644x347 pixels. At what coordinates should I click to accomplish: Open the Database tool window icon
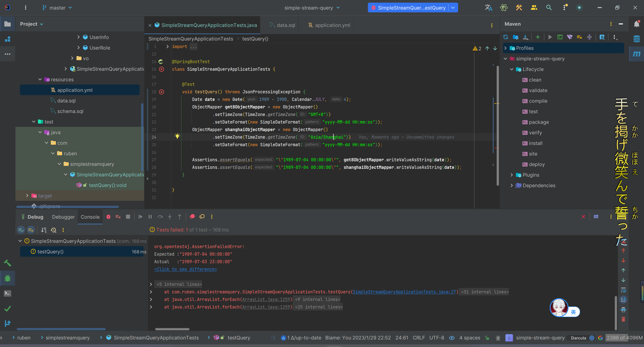coord(636,39)
